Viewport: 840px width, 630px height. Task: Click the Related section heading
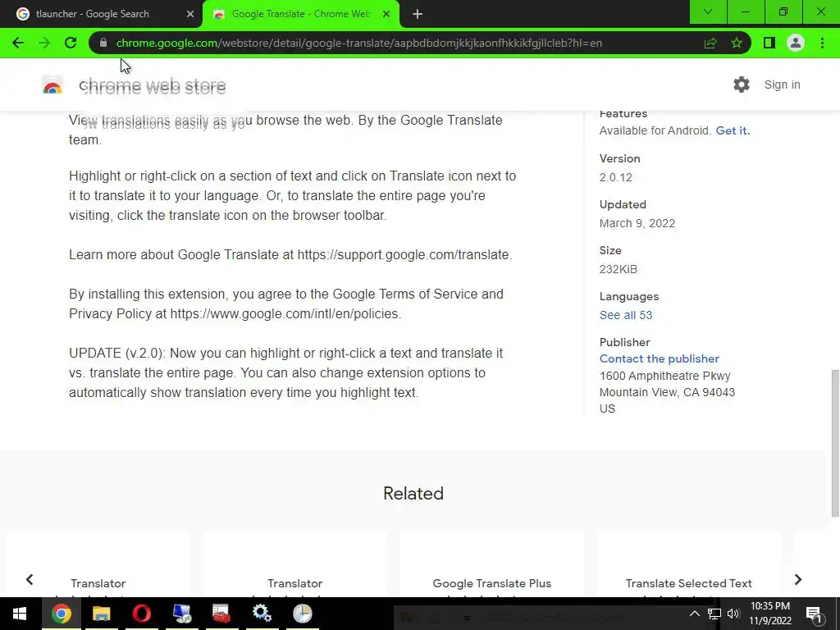coord(413,493)
